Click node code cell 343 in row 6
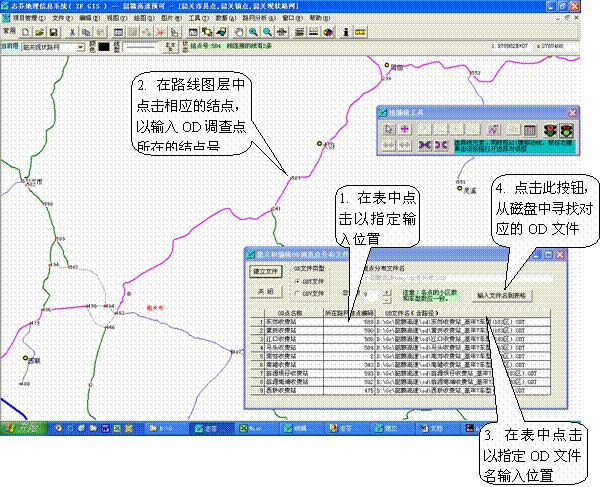The image size is (603, 487). coord(349,365)
